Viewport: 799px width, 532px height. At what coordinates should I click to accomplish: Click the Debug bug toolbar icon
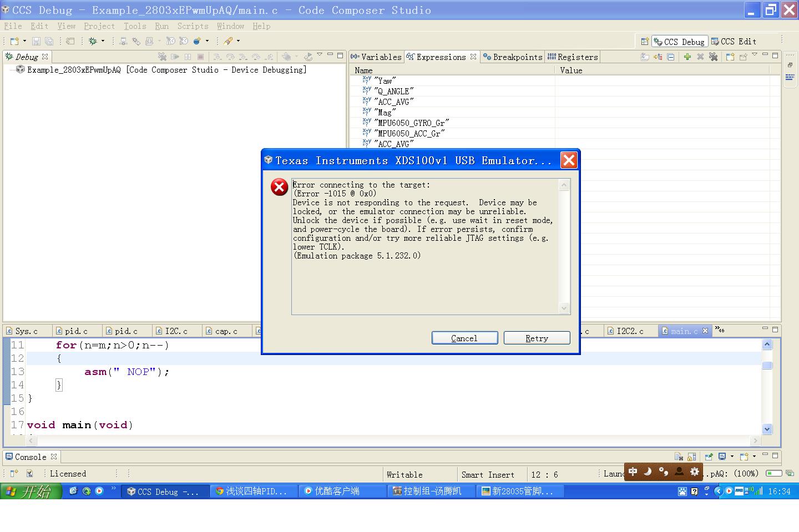click(x=93, y=41)
